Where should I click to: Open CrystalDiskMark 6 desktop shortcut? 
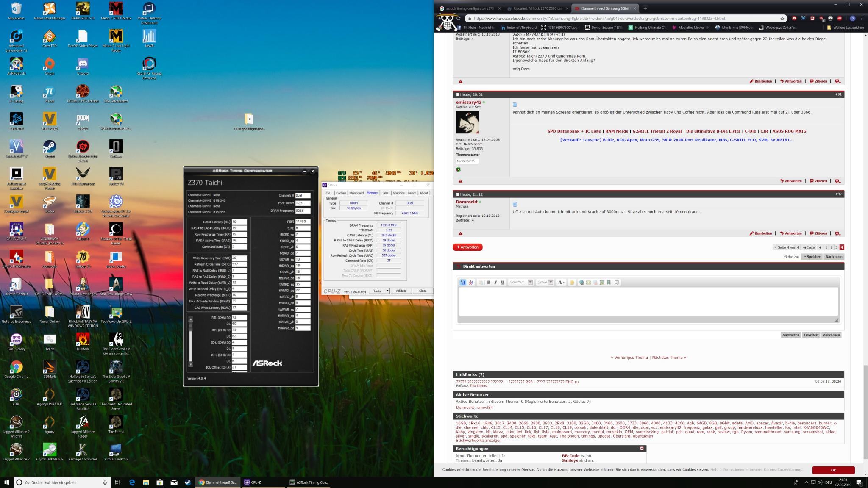50,452
